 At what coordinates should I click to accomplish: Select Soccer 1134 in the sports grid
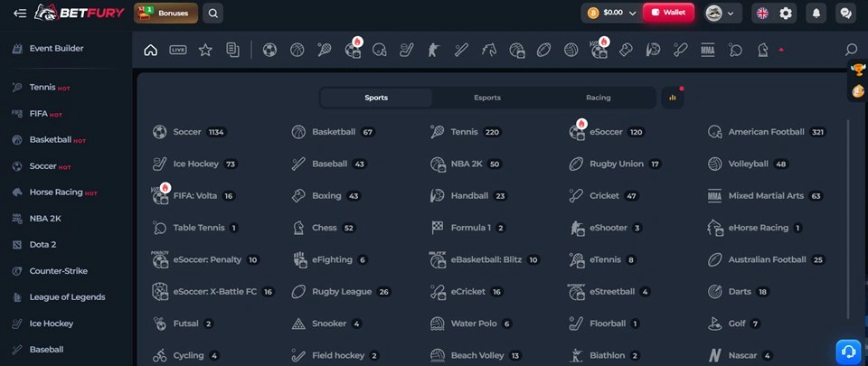point(190,132)
